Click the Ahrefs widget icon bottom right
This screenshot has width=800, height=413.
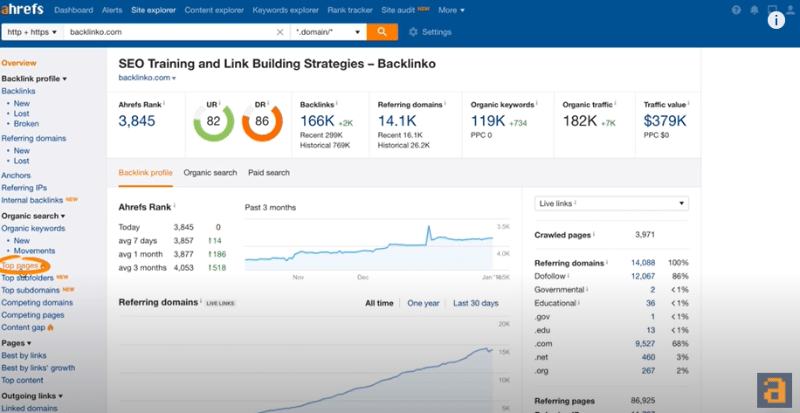click(x=774, y=390)
